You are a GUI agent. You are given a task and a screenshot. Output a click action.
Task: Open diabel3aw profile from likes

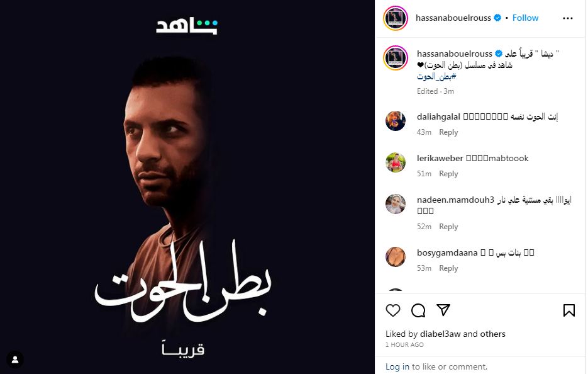tap(440, 334)
